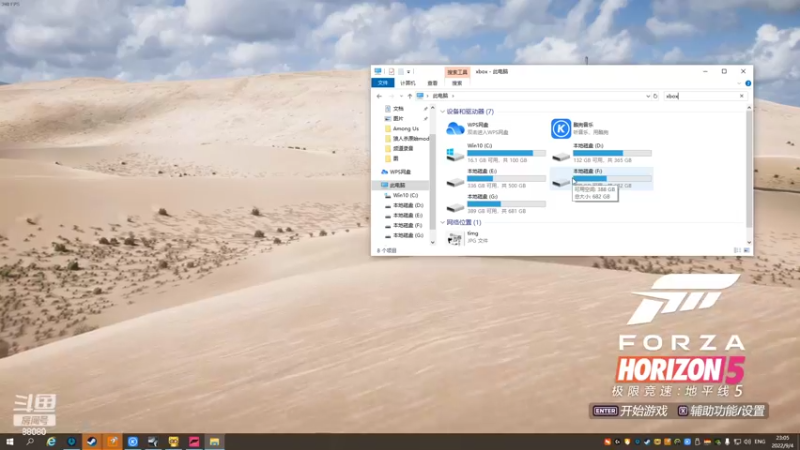
Task: Click the 此电脑 address bar breadcrumb
Action: coord(440,96)
